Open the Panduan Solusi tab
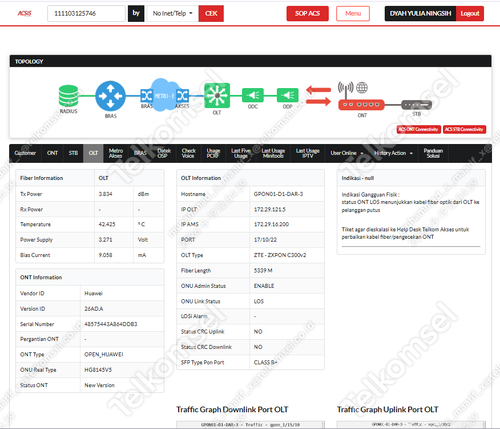This screenshot has height=429, width=500. click(433, 153)
